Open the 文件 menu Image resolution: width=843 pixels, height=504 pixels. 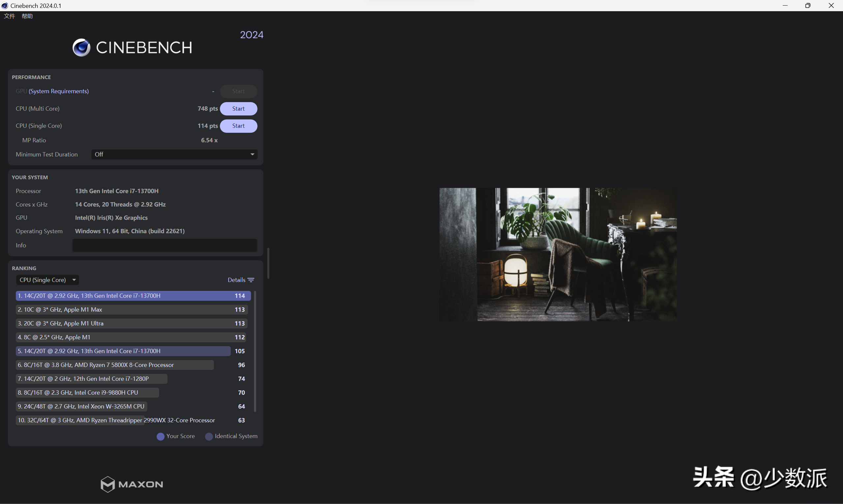pyautogui.click(x=9, y=16)
